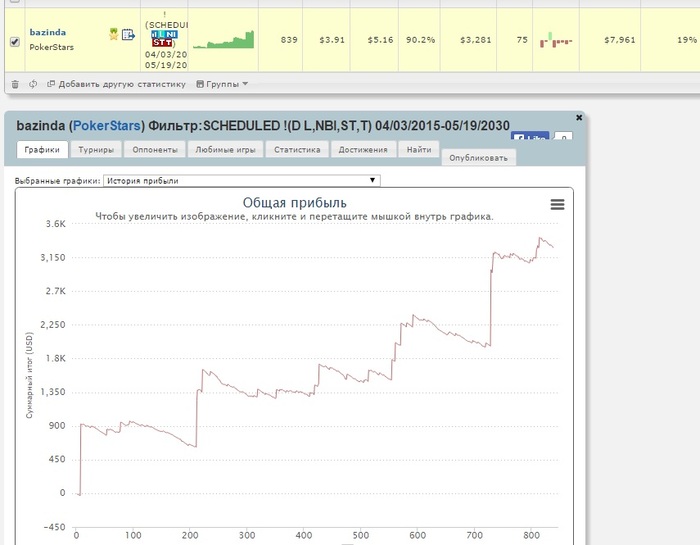
Task: Click the green profit mini graph thumbnail
Action: 224,39
